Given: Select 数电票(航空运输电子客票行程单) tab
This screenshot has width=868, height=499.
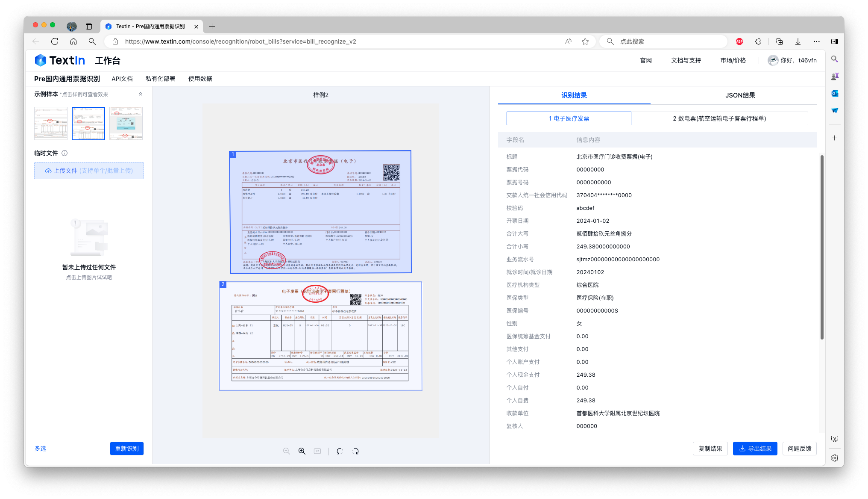Looking at the screenshot, I should pyautogui.click(x=719, y=118).
